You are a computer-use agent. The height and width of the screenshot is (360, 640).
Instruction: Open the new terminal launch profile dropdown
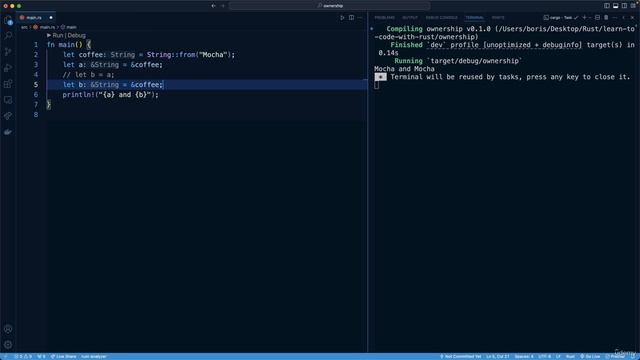tap(590, 18)
